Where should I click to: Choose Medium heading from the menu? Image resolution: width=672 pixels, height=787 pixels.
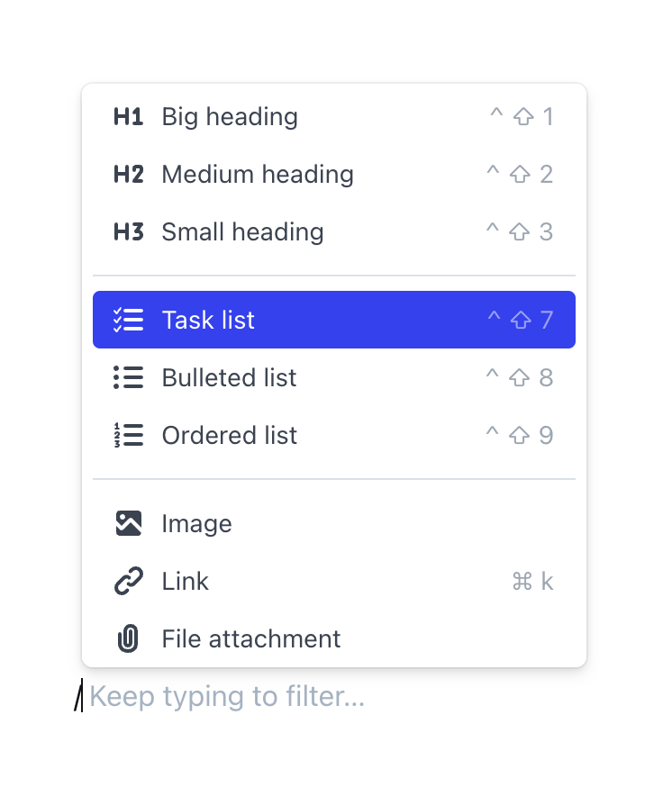[258, 175]
